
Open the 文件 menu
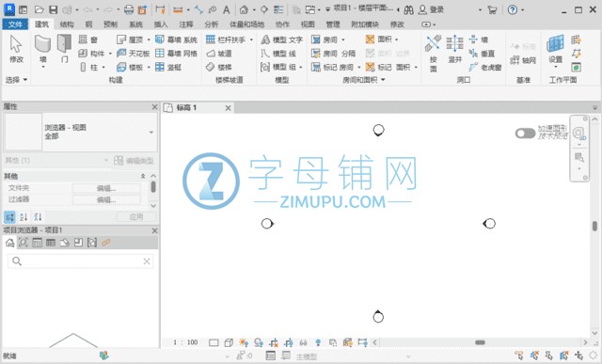tap(15, 24)
